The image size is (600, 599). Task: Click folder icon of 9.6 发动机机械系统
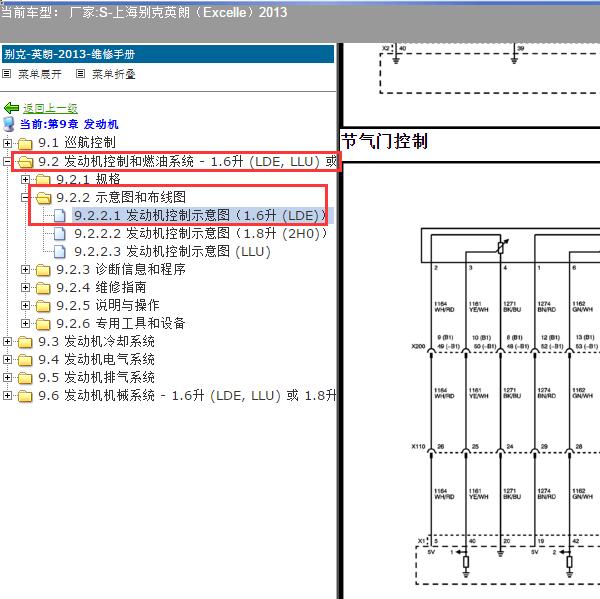point(25,396)
